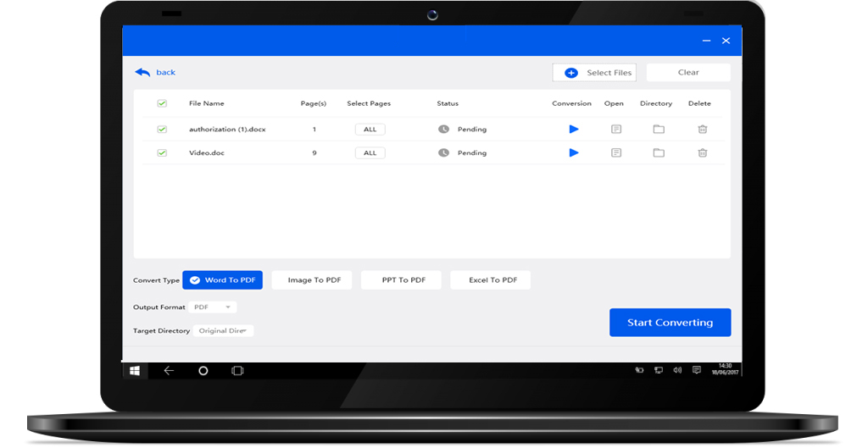Open the Windows Start menu
The image size is (868, 448).
(x=135, y=371)
